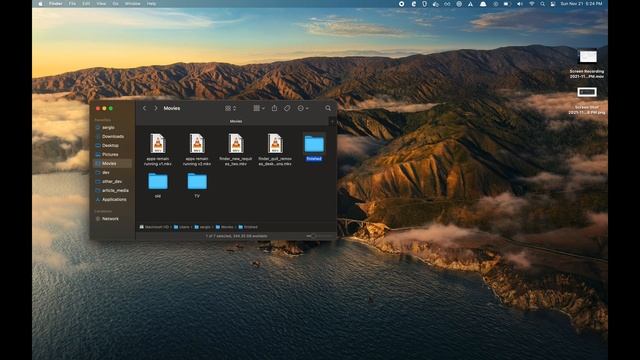Click the Finder search magnifier
This screenshot has height=360, width=640.
click(x=328, y=108)
